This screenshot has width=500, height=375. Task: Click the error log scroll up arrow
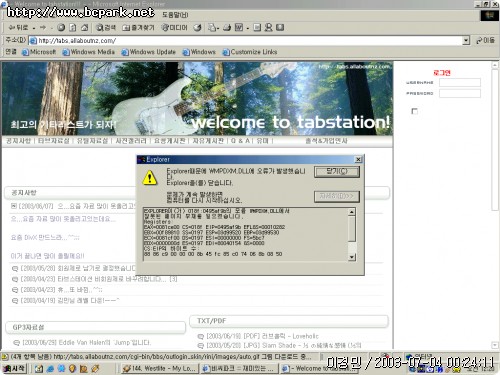point(352,212)
